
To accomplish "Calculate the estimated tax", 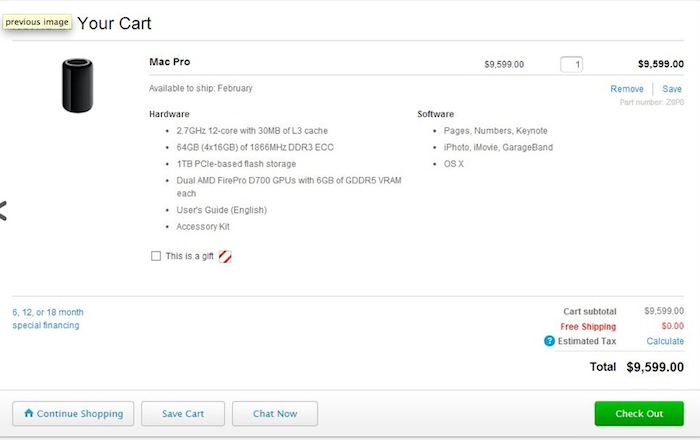I will click(665, 341).
